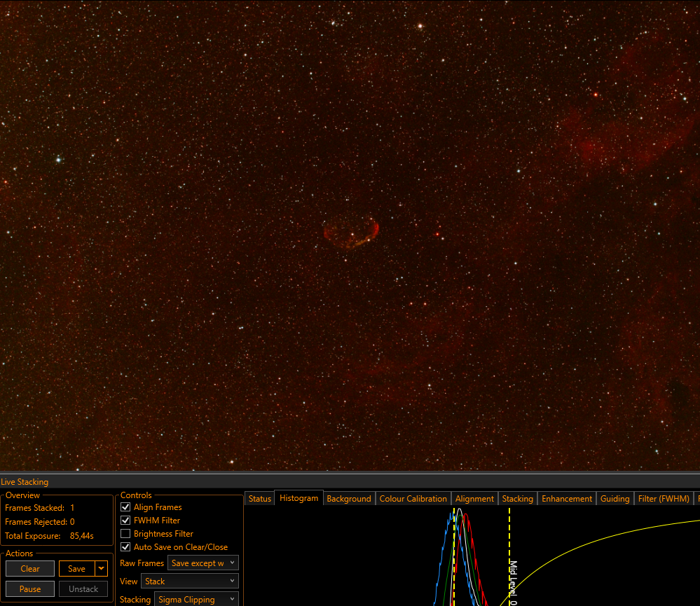The image size is (700, 606).
Task: Open the Save button's dropdown arrow
Action: (102, 568)
